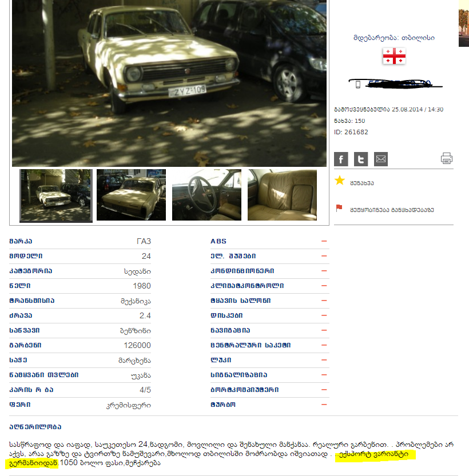Click the yellow star save icon
Viewport: 469px width, 476px height.
340,181
